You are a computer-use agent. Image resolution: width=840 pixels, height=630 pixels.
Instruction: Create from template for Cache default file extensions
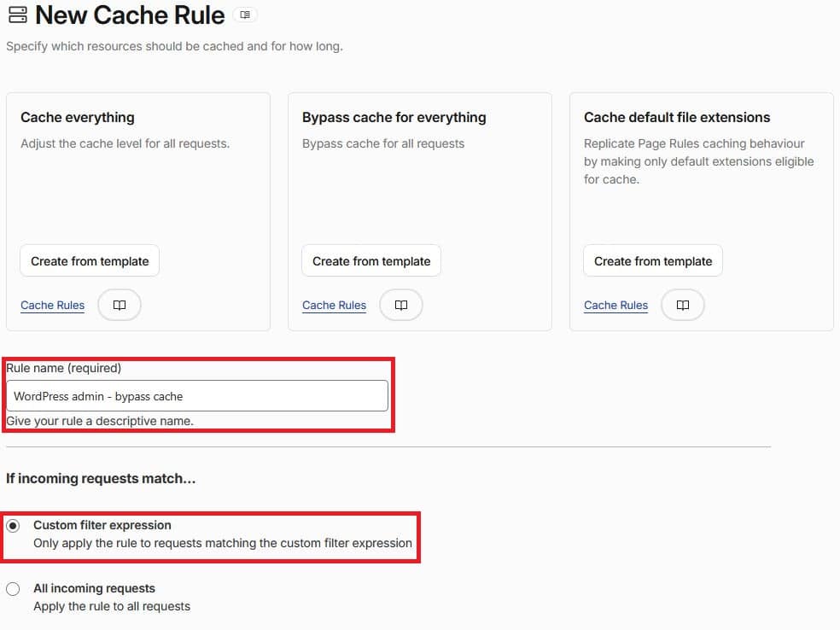[653, 261]
